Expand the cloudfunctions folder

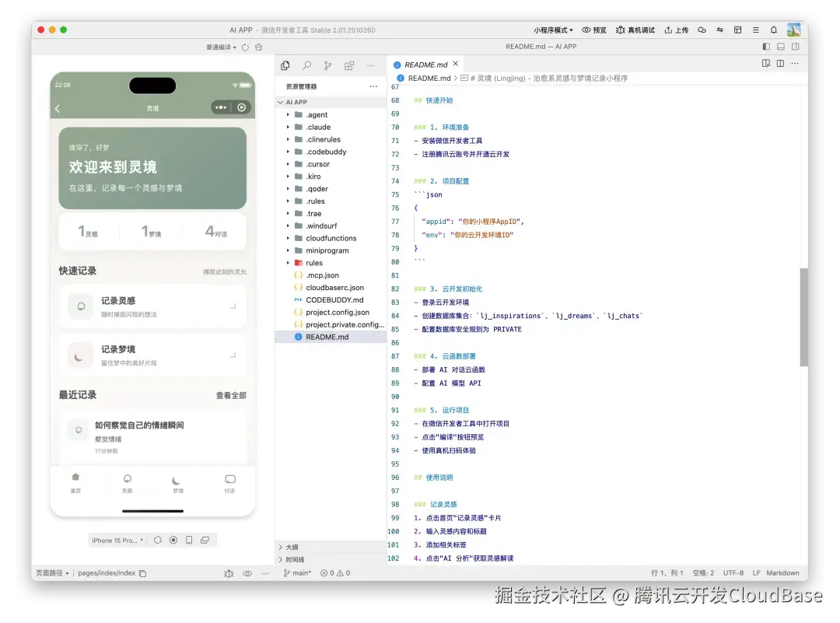coord(326,238)
